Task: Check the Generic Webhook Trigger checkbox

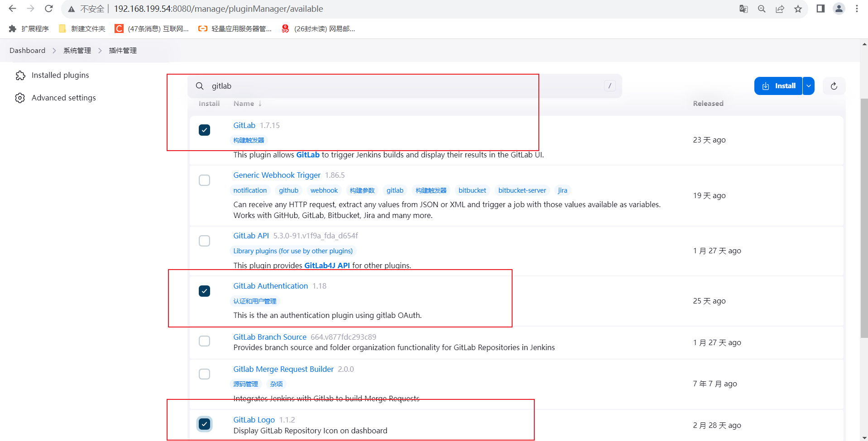Action: (204, 180)
